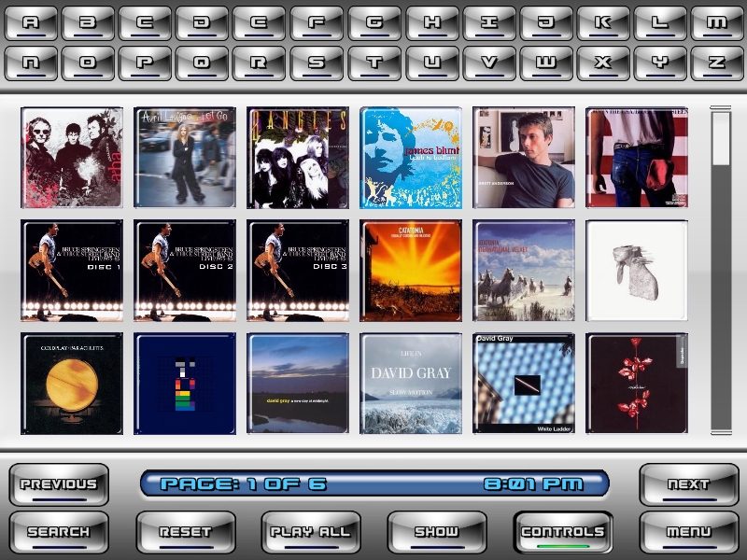Tap the letter Q key

pyautogui.click(x=202, y=63)
